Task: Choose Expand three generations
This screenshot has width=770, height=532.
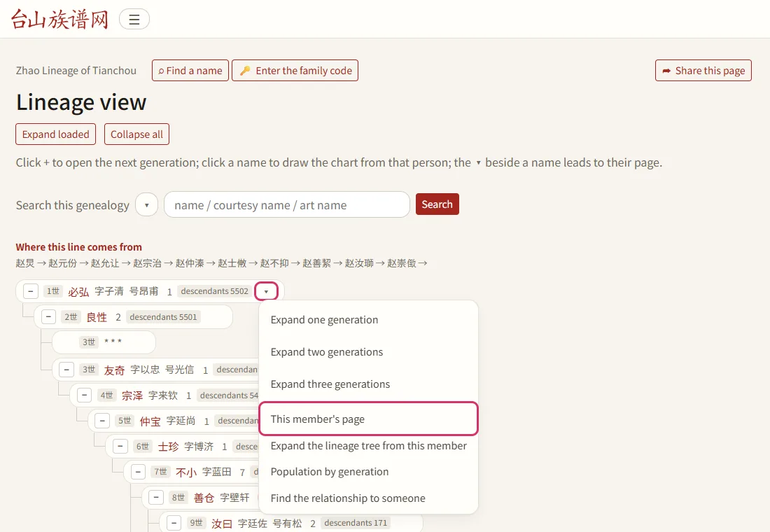Action: [x=368, y=384]
